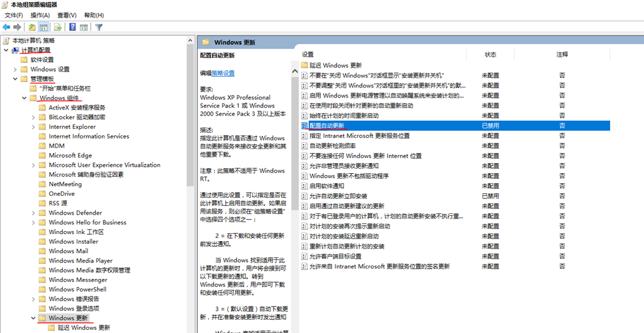Viewport: 644px width, 333px height.
Task: Click policy icon of 允许自动更新立即安装 row
Action: (304, 196)
